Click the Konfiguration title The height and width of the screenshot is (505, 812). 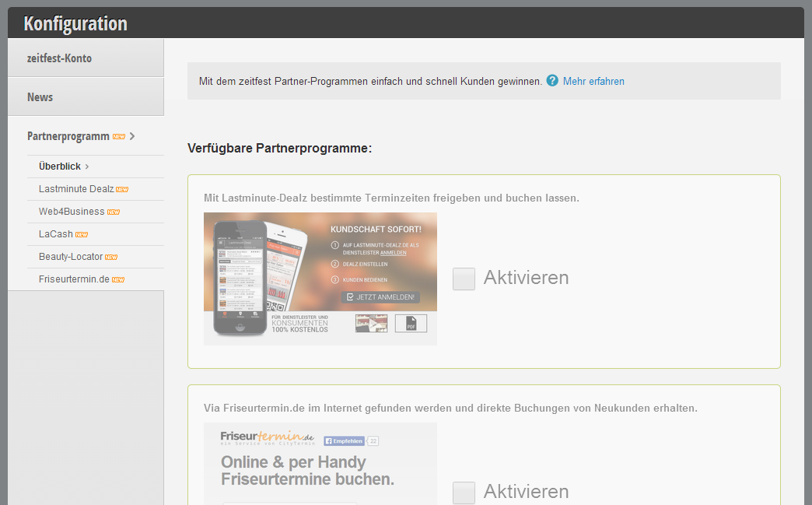click(75, 23)
